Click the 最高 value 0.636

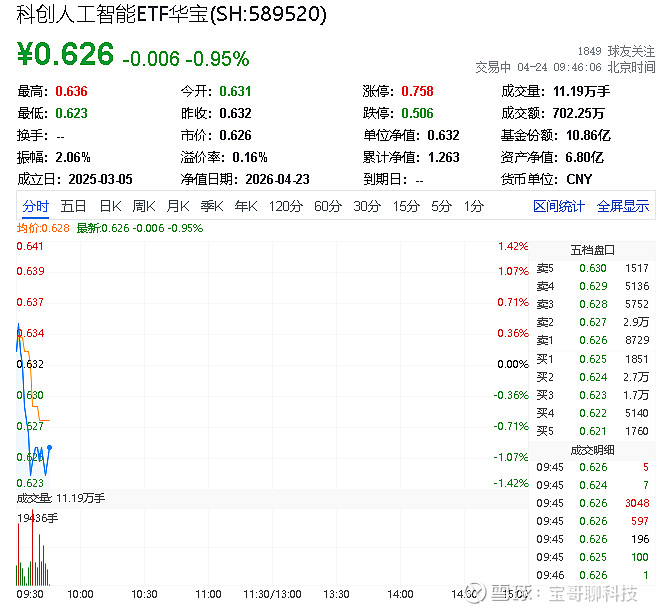[72, 91]
